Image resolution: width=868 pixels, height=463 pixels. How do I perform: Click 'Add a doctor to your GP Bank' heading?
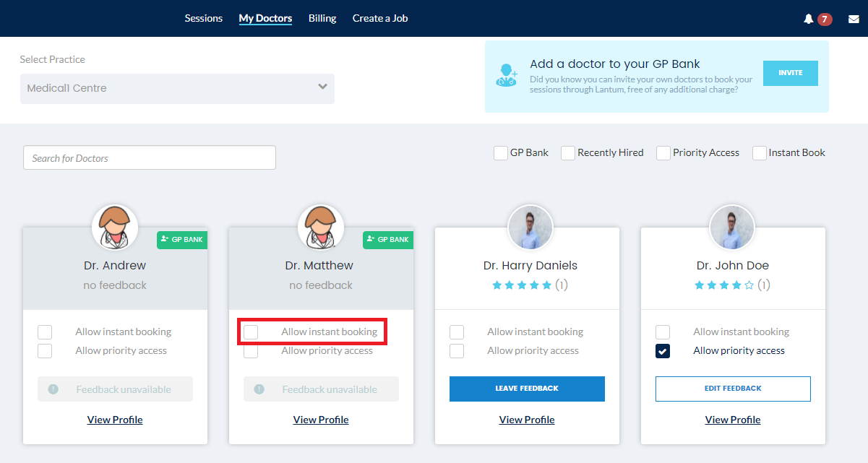pos(615,64)
